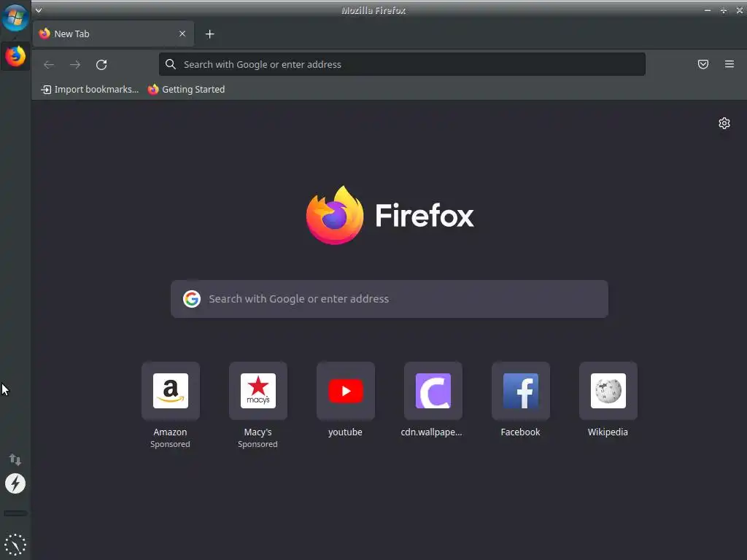Open new tab personalize gear icon

pos(724,123)
